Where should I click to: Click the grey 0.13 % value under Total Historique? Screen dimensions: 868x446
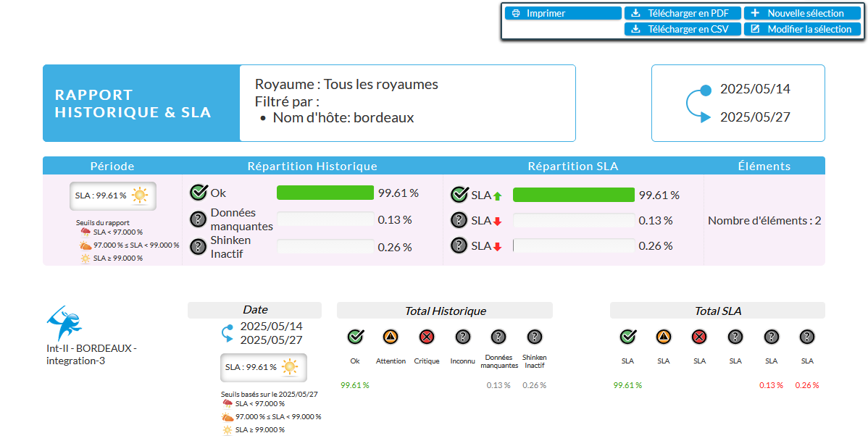coord(498,385)
